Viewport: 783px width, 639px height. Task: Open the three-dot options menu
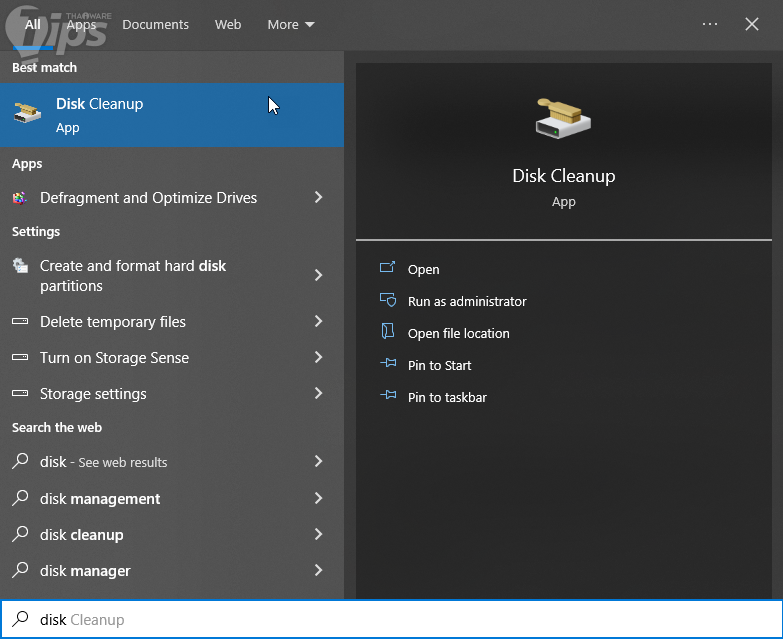(x=710, y=24)
